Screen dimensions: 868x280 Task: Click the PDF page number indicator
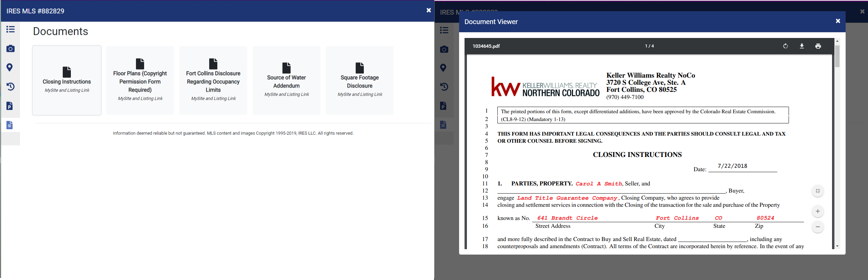pyautogui.click(x=649, y=46)
